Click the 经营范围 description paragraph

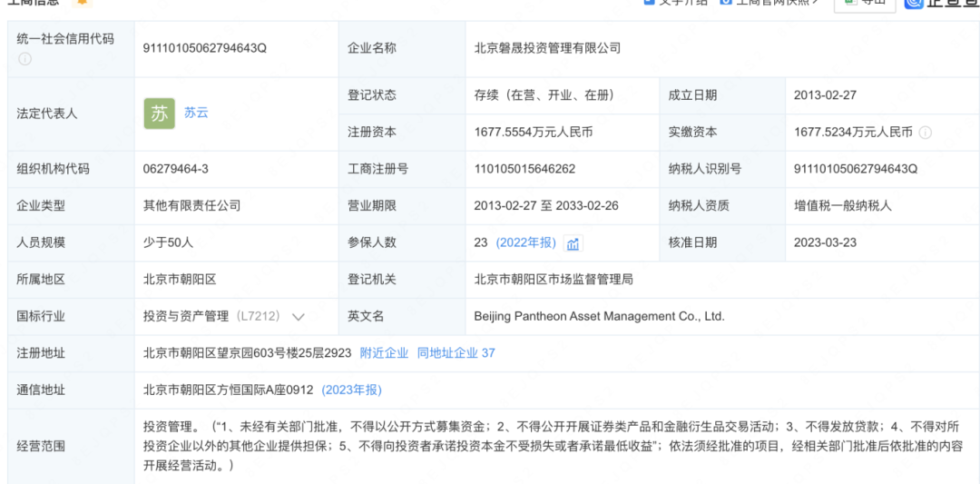click(553, 447)
